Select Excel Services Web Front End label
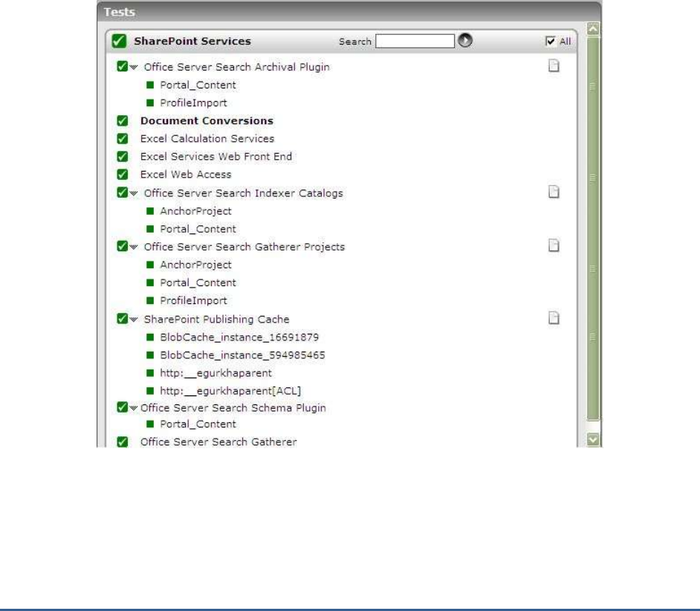This screenshot has width=700, height=611. [x=216, y=156]
